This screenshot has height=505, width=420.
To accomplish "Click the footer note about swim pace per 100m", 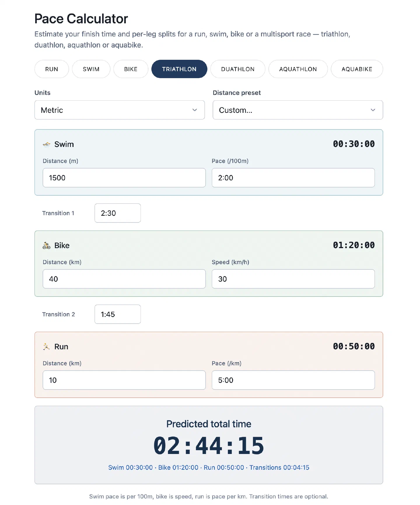I will click(209, 497).
